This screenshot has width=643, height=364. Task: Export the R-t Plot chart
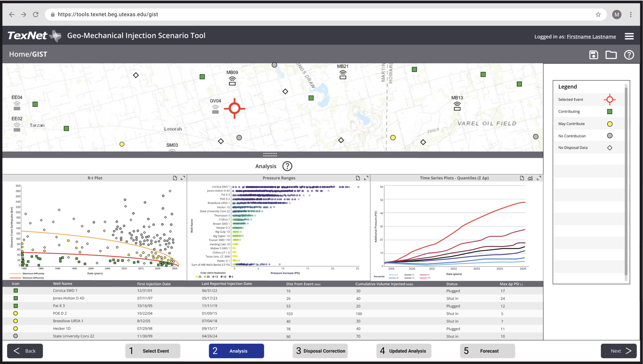pyautogui.click(x=175, y=178)
